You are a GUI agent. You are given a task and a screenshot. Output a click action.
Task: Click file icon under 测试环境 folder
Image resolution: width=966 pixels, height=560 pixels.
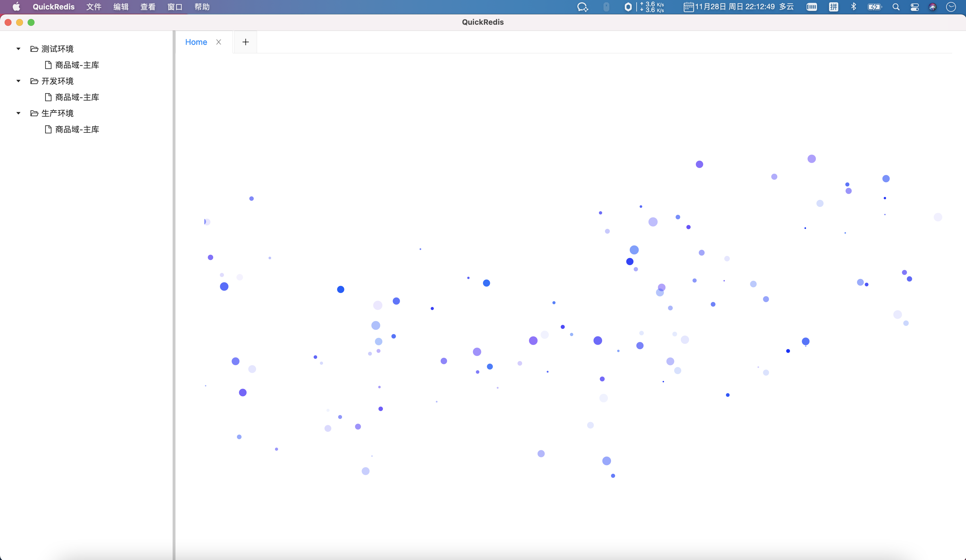48,65
